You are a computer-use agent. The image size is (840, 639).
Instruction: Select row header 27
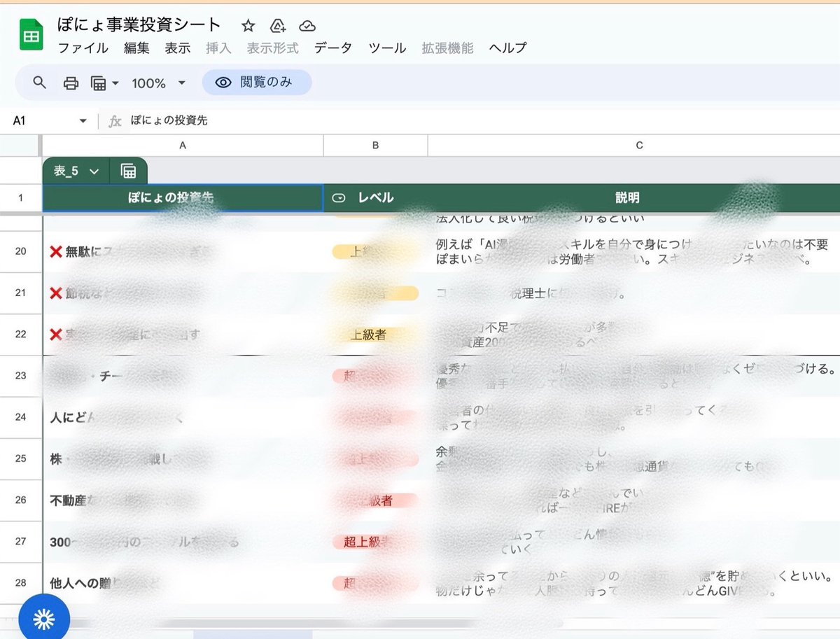pyautogui.click(x=22, y=541)
